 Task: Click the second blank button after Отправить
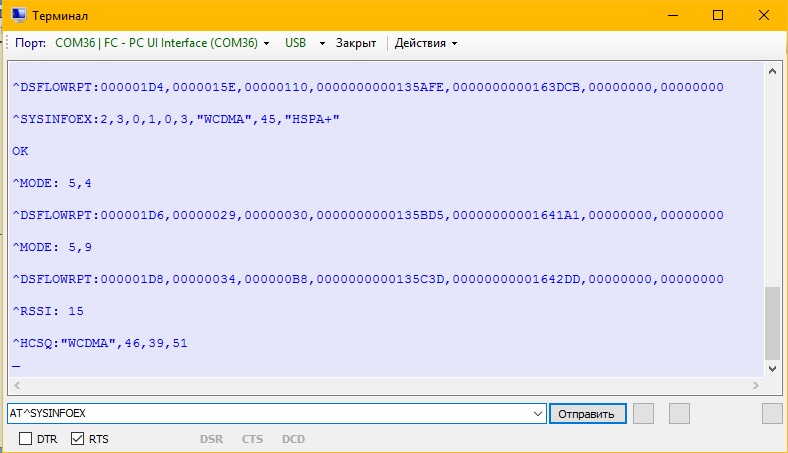[x=679, y=413]
